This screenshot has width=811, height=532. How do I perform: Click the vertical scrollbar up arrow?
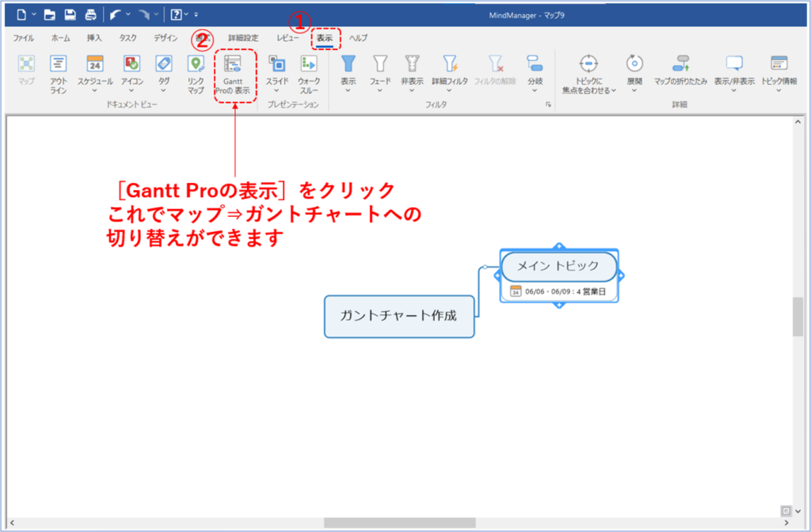coord(798,122)
